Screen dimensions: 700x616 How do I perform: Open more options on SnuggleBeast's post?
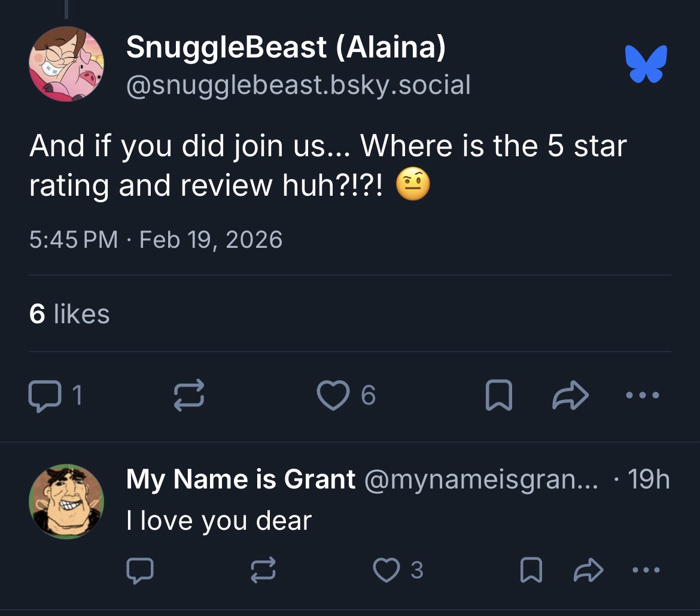point(642,395)
